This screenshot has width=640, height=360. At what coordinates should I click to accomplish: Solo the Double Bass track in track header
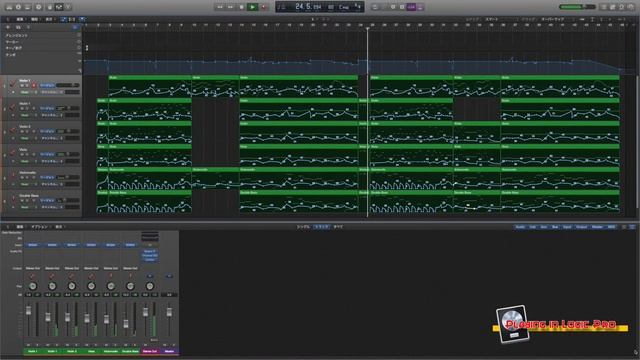(28, 200)
